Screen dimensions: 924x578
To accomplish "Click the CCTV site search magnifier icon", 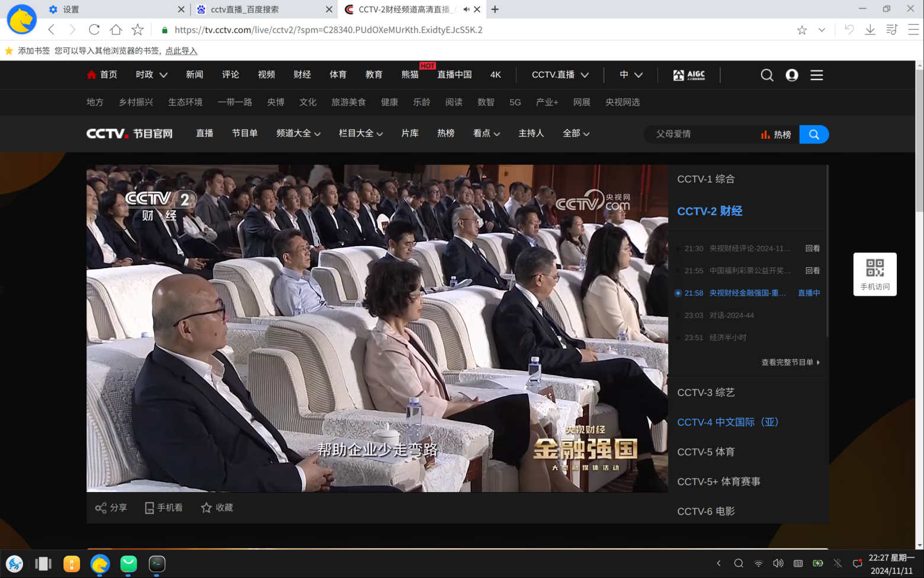I will point(767,75).
